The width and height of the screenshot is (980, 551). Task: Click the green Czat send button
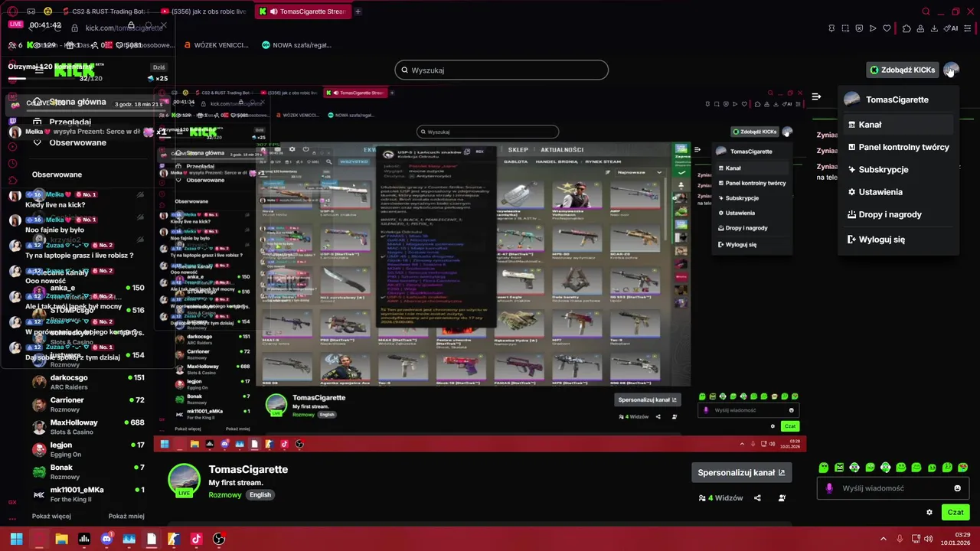955,512
